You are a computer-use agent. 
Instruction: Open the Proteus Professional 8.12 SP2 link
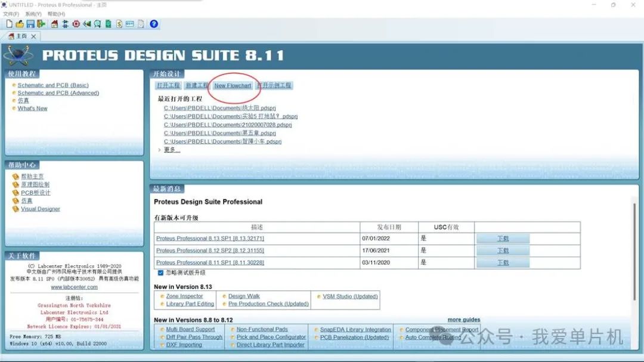coord(210,250)
